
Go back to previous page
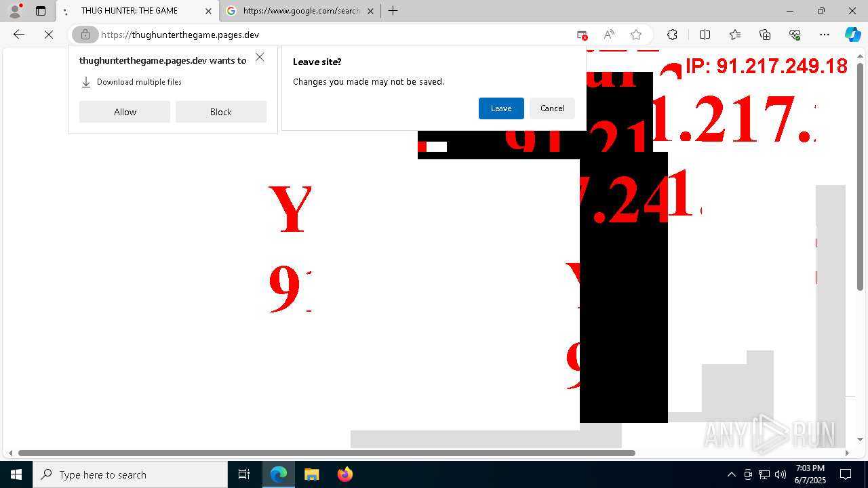[19, 35]
